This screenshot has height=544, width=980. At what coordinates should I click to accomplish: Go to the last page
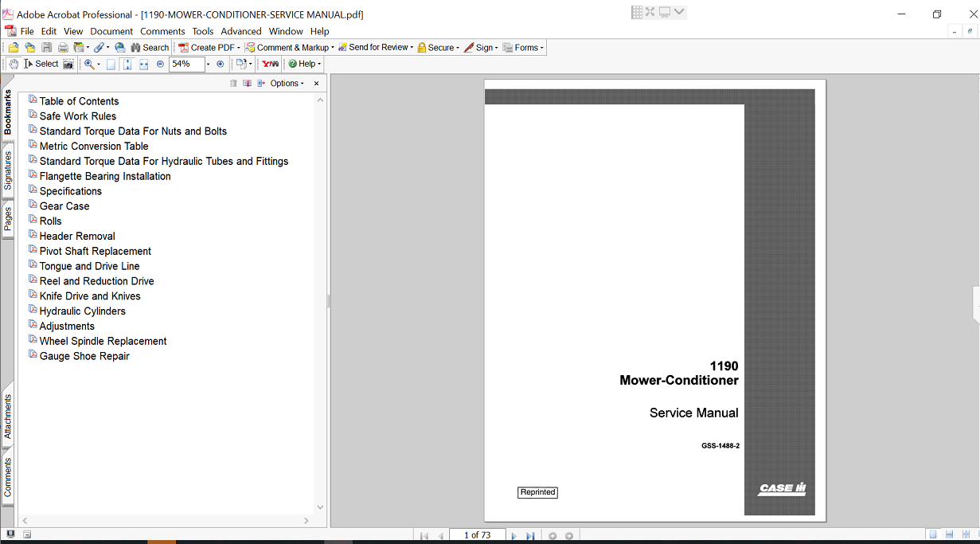[530, 536]
